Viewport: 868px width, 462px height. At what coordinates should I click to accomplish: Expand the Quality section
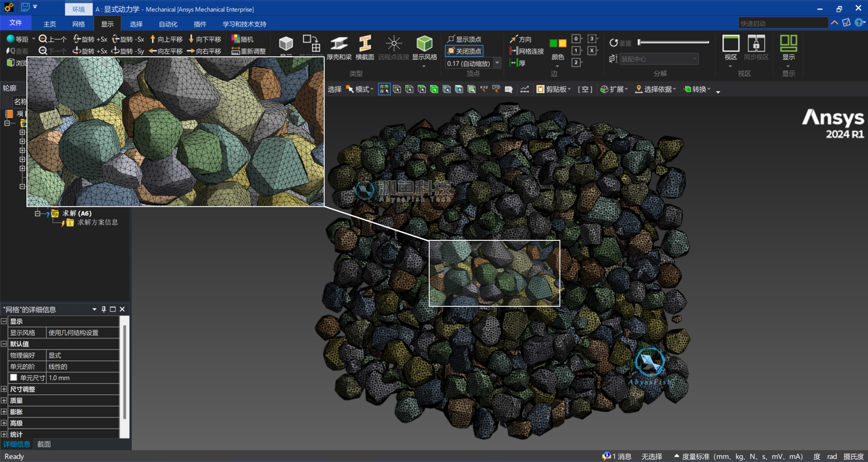click(x=4, y=400)
